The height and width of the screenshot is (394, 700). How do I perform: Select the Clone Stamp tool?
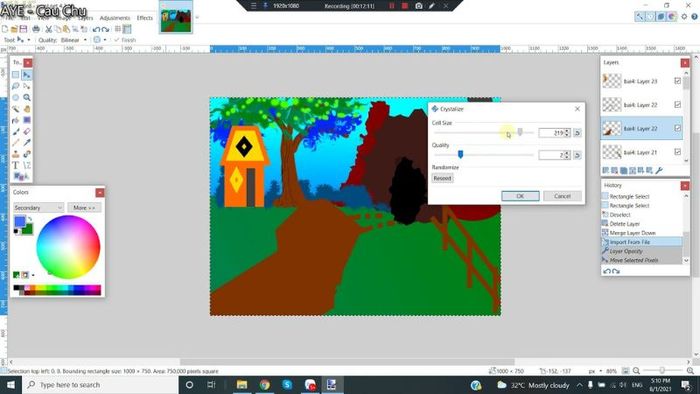point(16,154)
